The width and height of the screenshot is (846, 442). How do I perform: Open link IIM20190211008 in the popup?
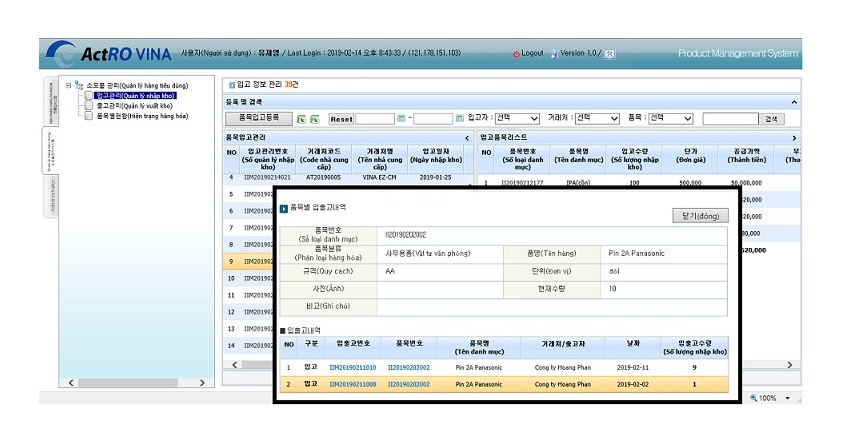tap(352, 384)
